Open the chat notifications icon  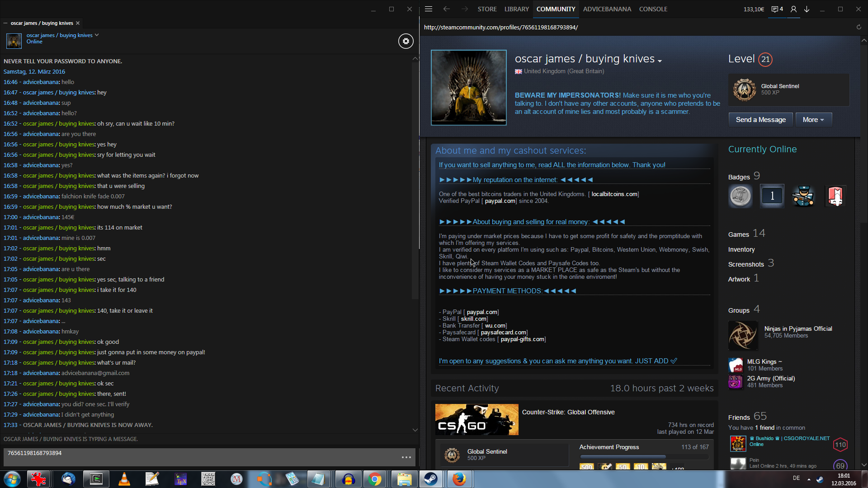777,9
